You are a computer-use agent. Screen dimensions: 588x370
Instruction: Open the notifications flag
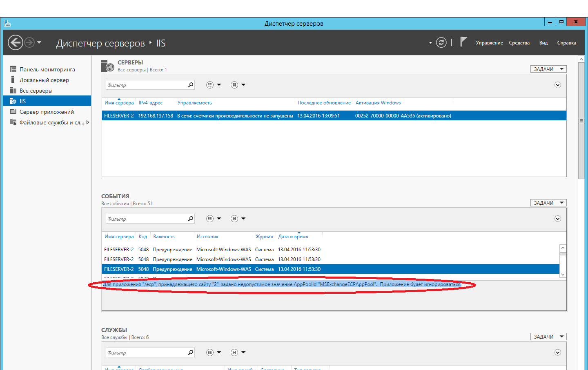coord(463,42)
